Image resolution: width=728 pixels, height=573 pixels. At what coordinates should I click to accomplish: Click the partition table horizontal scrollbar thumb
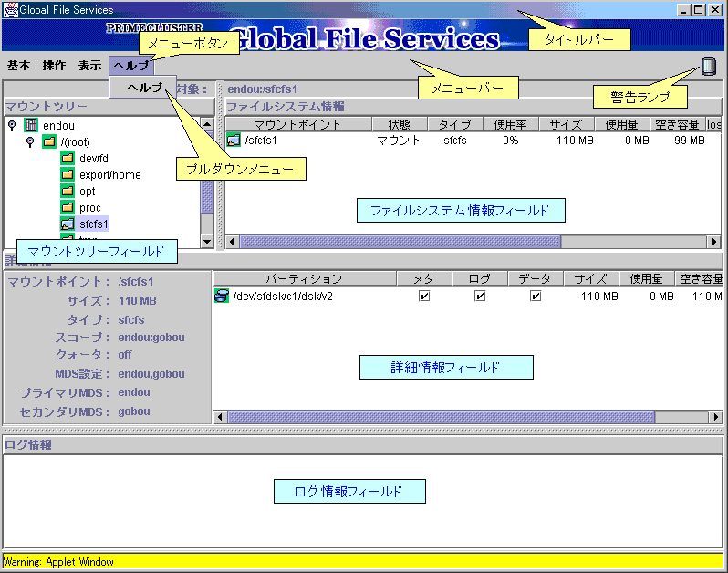coord(441,417)
